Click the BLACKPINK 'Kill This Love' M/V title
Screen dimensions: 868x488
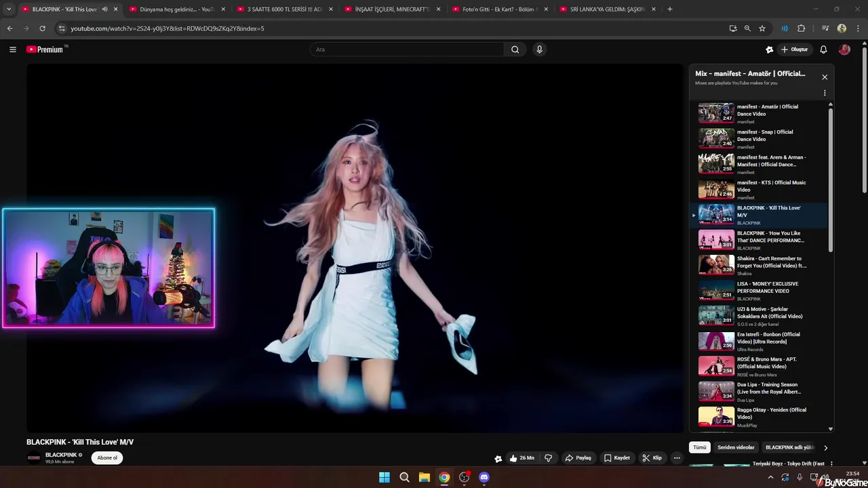pyautogui.click(x=80, y=442)
